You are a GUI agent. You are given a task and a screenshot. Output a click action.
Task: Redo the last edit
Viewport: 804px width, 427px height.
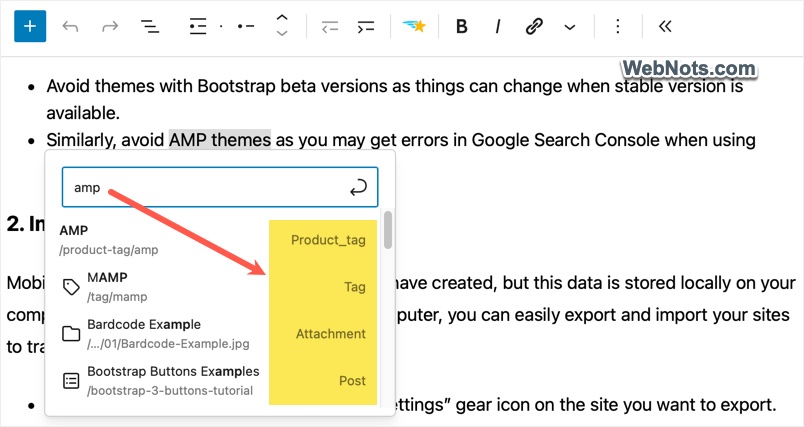(x=110, y=26)
